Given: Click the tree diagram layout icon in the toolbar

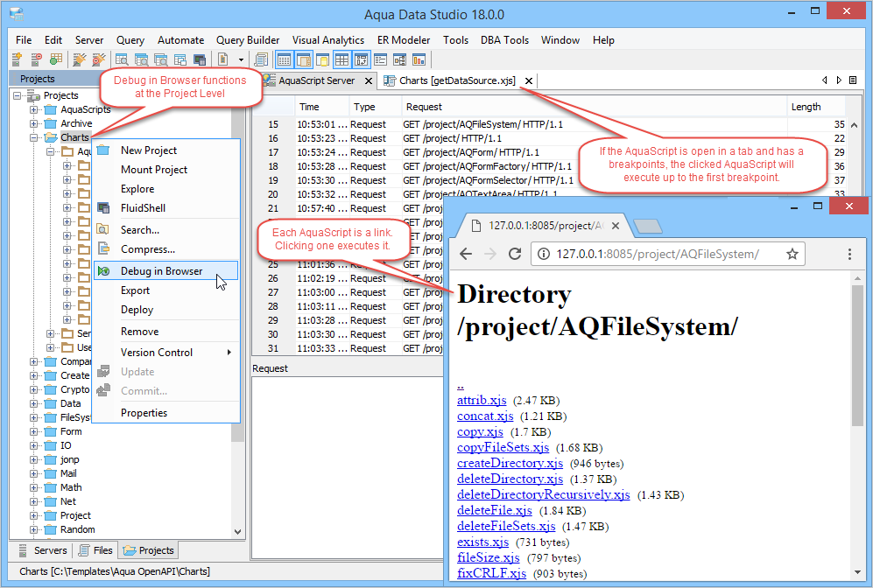Looking at the screenshot, I should coord(400,59).
